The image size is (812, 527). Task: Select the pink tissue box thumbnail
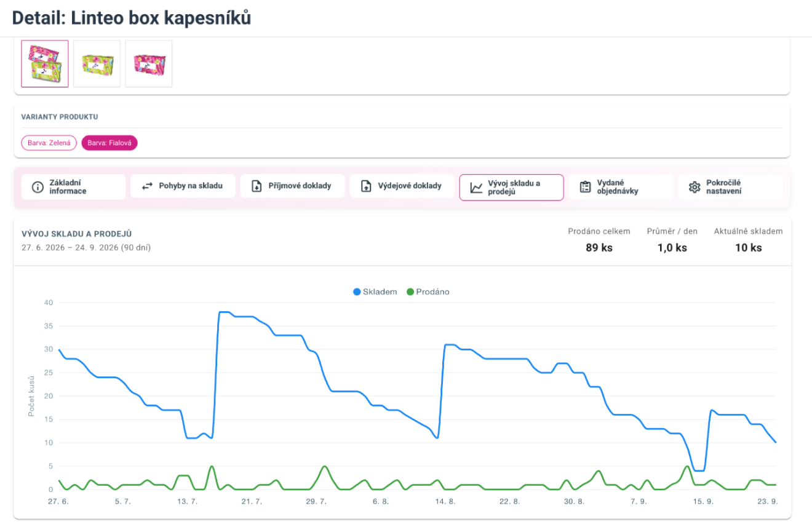(149, 64)
